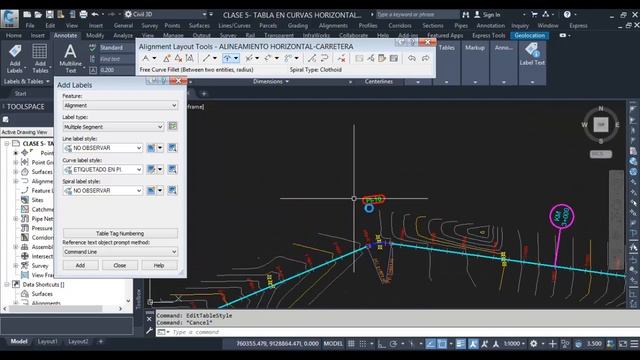This screenshot has height=360, width=640.
Task: Click the Help button in Add Labels
Action: tap(159, 265)
